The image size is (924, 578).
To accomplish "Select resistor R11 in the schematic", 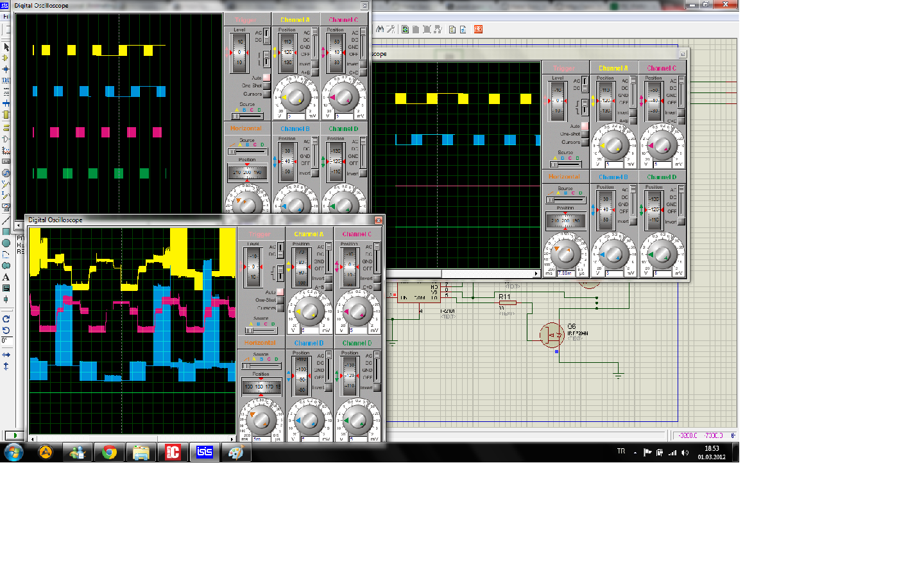I will 508,302.
